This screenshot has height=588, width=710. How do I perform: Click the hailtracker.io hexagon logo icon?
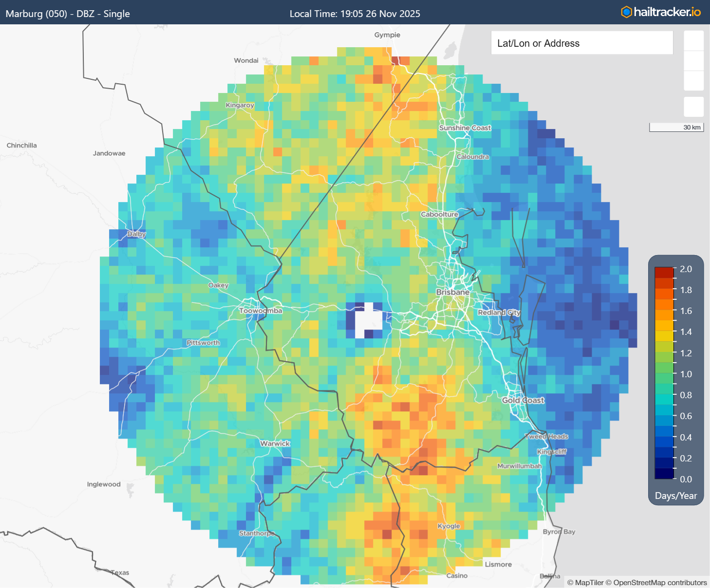(626, 12)
